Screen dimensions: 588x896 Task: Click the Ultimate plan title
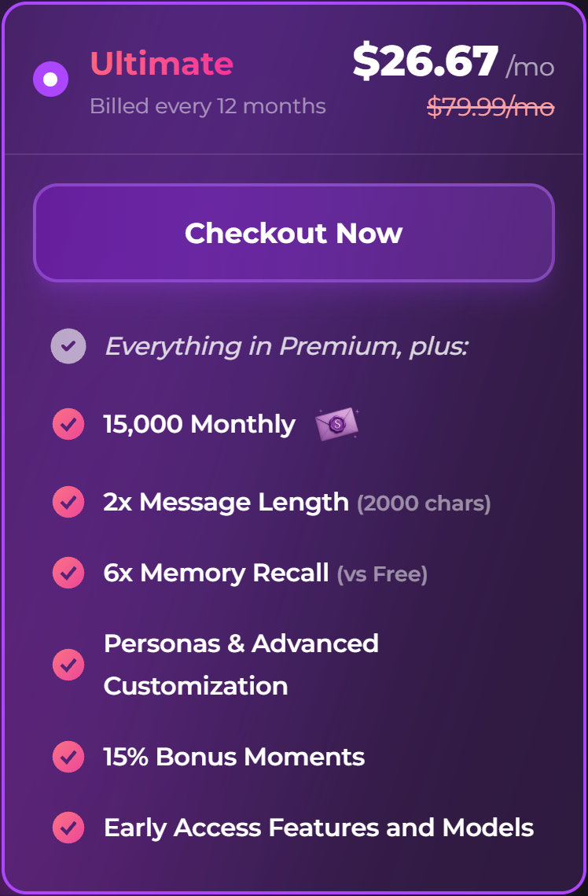(x=161, y=64)
